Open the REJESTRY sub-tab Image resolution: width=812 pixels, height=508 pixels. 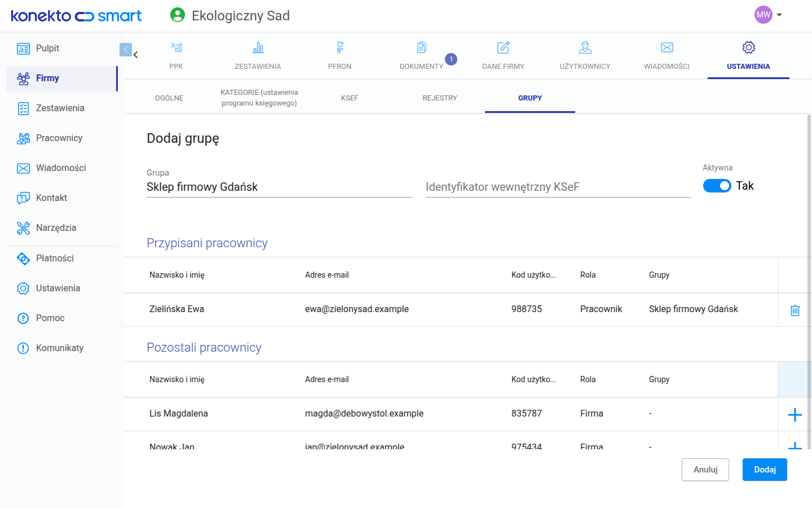point(440,98)
